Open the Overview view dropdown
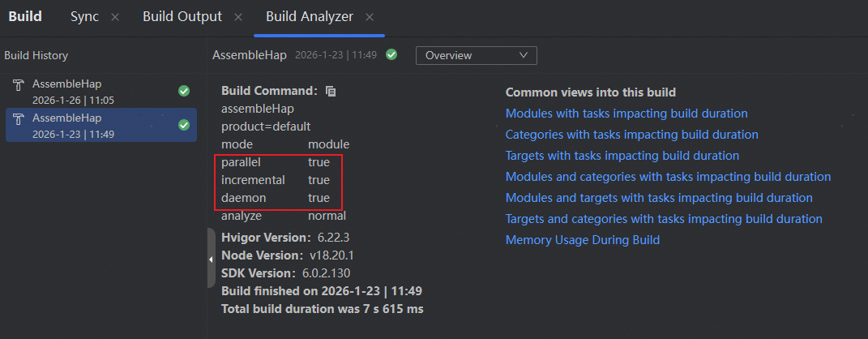 (476, 55)
